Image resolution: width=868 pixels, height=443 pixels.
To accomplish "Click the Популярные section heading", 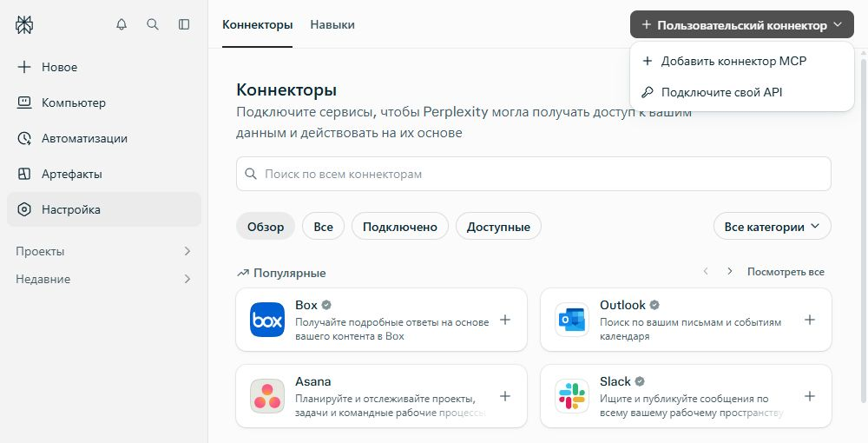I will (290, 273).
